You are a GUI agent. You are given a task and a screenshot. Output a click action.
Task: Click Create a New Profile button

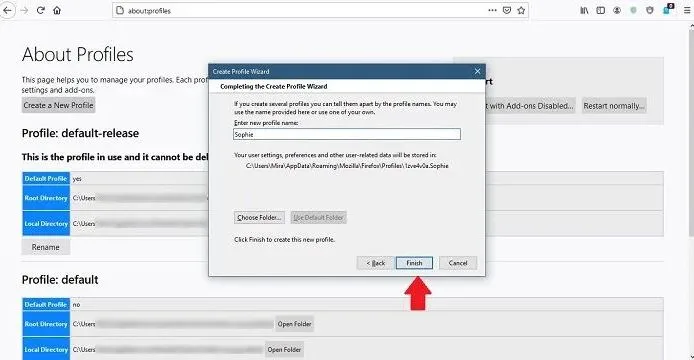pos(58,105)
